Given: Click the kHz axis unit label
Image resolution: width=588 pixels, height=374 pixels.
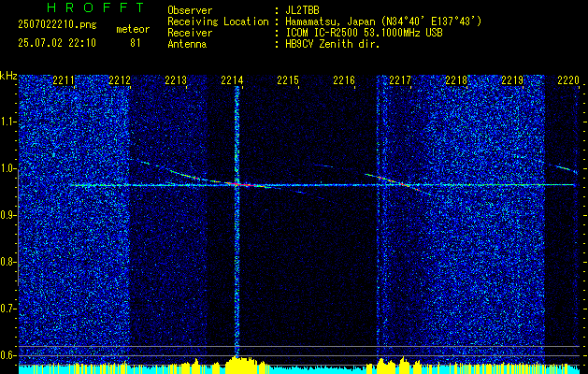Looking at the screenshot, I should point(8,76).
